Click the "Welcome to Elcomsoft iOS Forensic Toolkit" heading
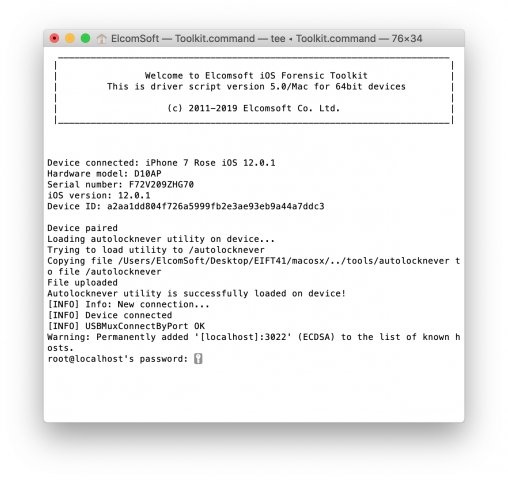This screenshot has width=508, height=480. [x=256, y=76]
